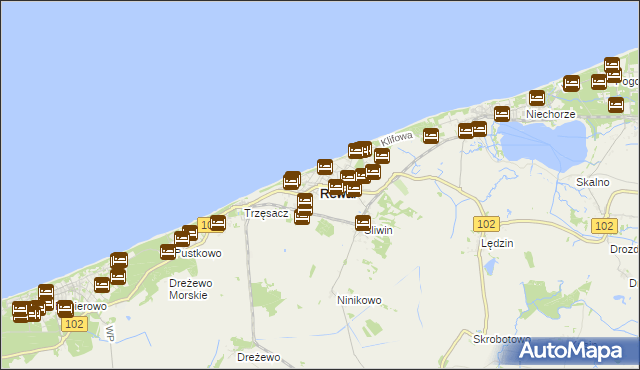Select the lone hotel icon on Rewal beachfront

point(325,167)
